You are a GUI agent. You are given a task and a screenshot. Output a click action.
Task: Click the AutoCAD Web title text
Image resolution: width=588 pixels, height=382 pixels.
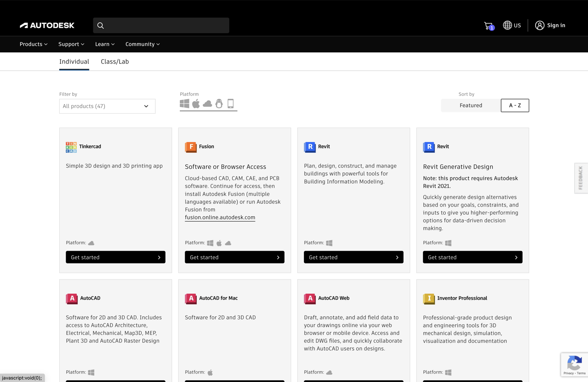coord(334,298)
